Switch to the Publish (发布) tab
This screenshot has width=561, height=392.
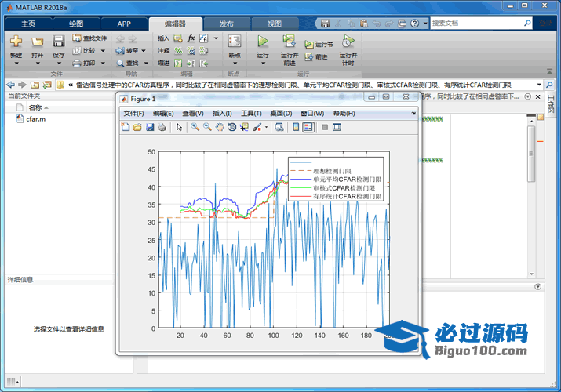[227, 24]
